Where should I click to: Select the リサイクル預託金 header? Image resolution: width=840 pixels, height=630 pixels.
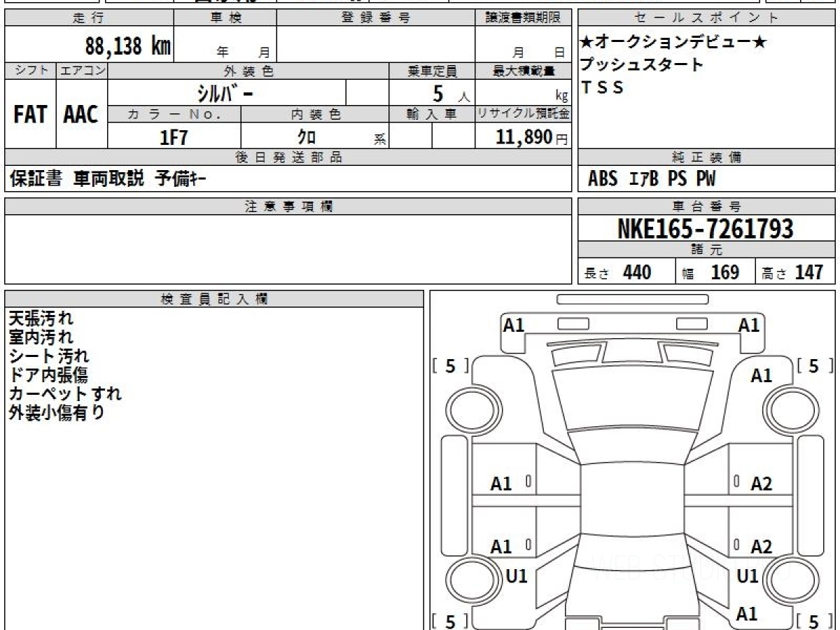coord(523,114)
